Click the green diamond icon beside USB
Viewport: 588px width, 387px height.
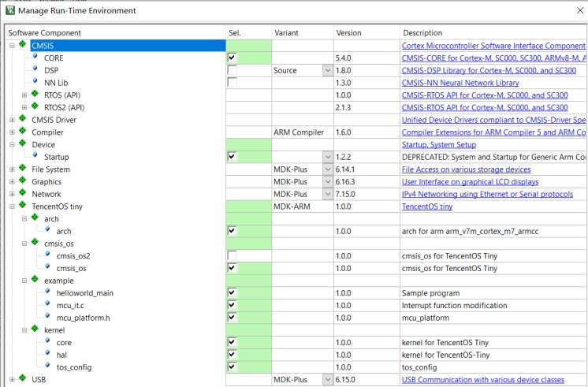point(23,378)
